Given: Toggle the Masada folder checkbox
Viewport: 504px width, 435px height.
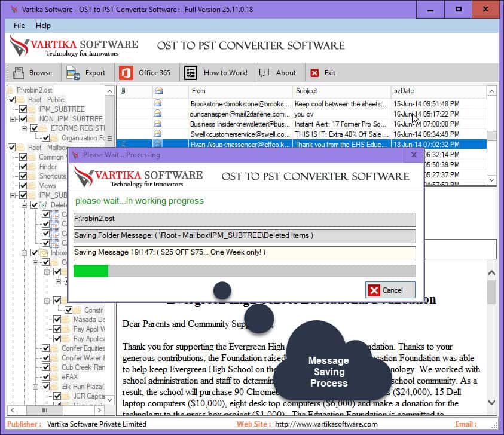Looking at the screenshot, I should [57, 320].
